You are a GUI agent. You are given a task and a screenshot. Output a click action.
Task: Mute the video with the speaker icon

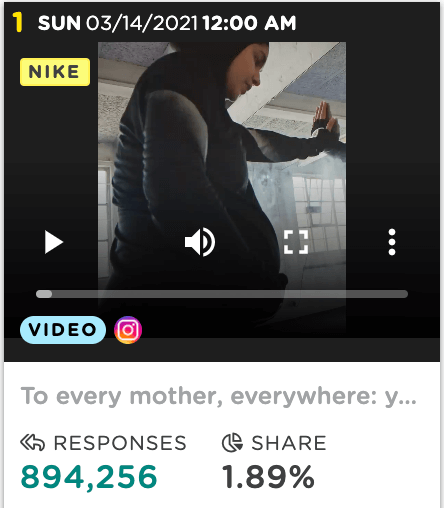pos(200,242)
